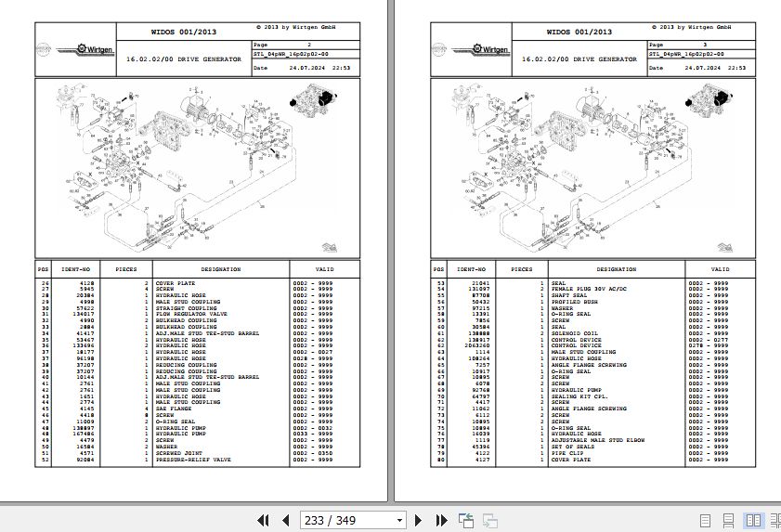
Task: Click STL_D4pWR_16p02p02-00 code on page 3
Action: pos(688,54)
